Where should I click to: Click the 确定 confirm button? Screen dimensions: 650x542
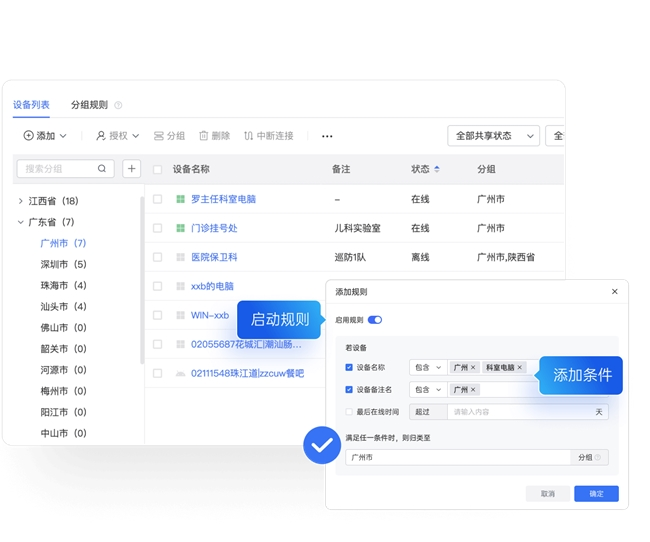pyautogui.click(x=596, y=494)
